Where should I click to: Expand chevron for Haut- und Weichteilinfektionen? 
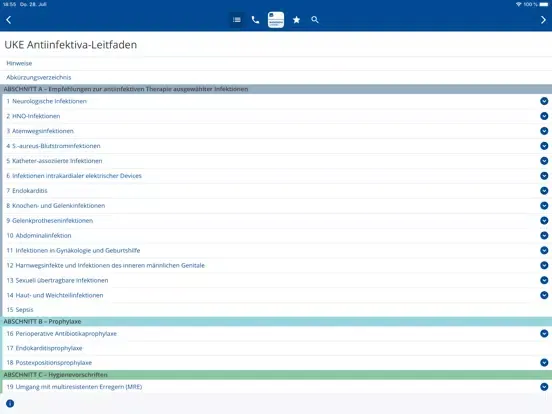(544, 295)
